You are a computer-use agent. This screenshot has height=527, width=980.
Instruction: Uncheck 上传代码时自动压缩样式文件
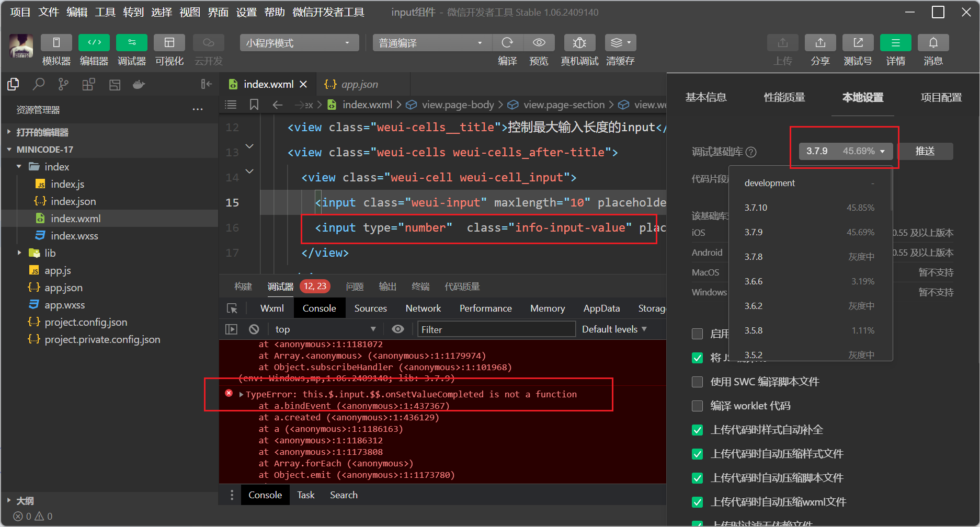(697, 454)
